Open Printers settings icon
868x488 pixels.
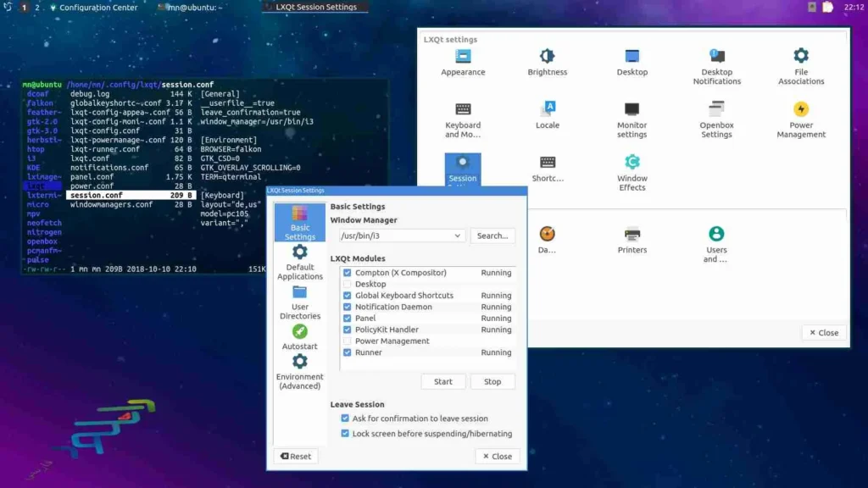coord(632,240)
